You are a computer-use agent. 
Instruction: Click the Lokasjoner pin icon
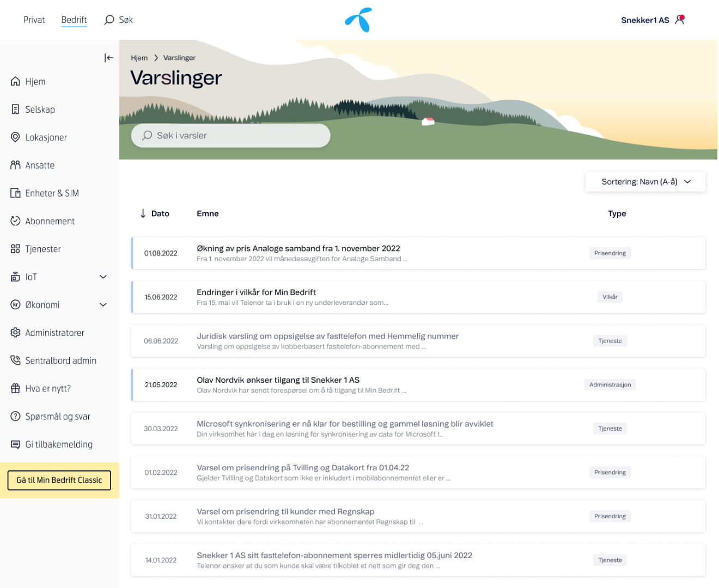click(15, 137)
